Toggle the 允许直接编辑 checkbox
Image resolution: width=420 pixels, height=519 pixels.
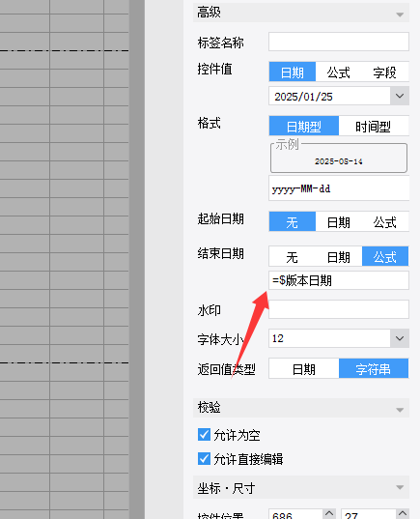[x=204, y=459]
